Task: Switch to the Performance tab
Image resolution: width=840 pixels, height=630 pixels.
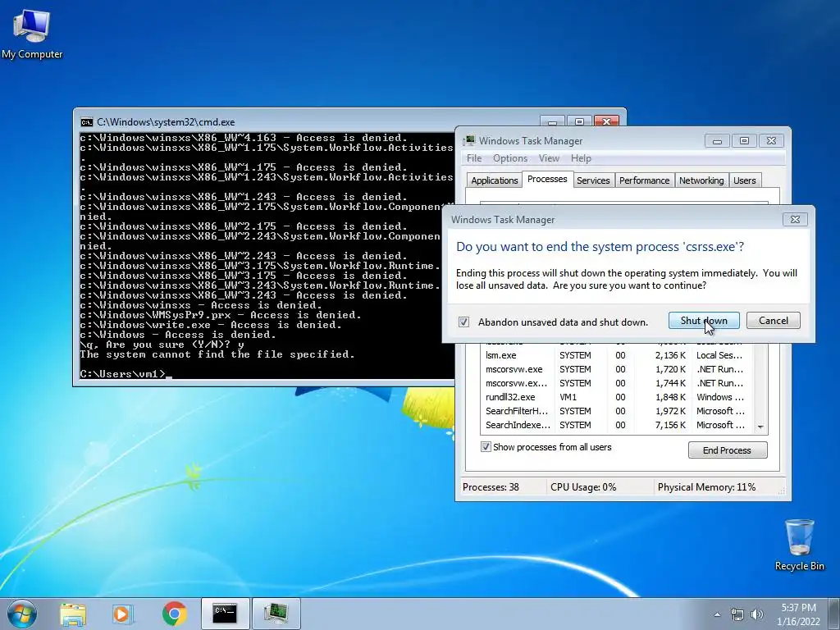Action: pyautogui.click(x=644, y=180)
